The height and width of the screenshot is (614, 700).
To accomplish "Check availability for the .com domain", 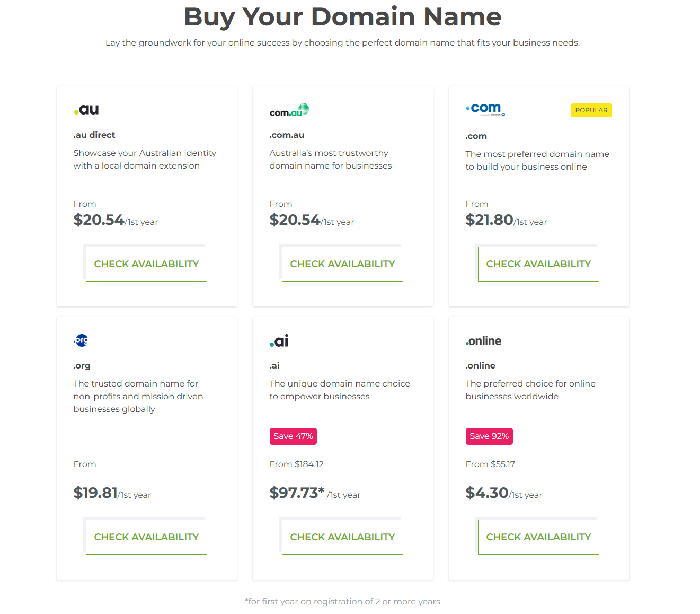I will click(x=538, y=264).
